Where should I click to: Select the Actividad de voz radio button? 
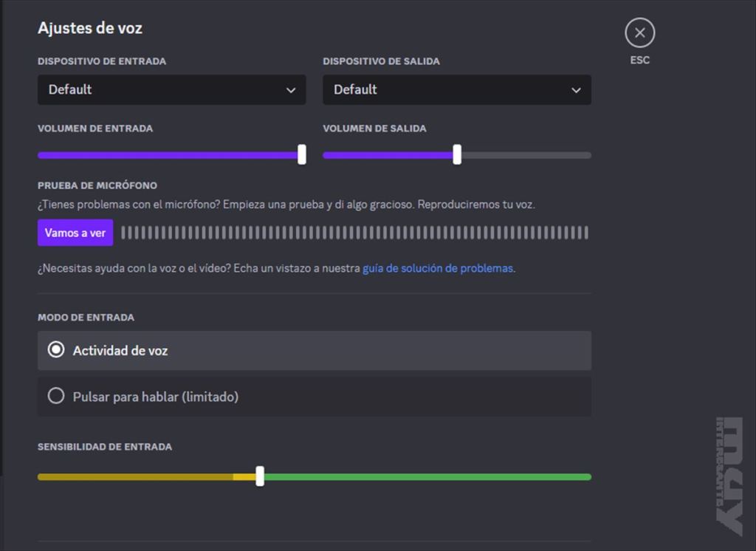click(56, 350)
